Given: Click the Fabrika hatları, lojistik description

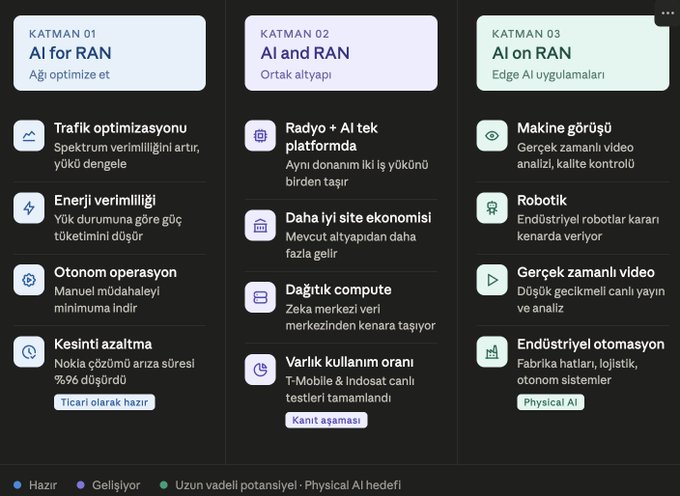Looking at the screenshot, I should point(577,372).
